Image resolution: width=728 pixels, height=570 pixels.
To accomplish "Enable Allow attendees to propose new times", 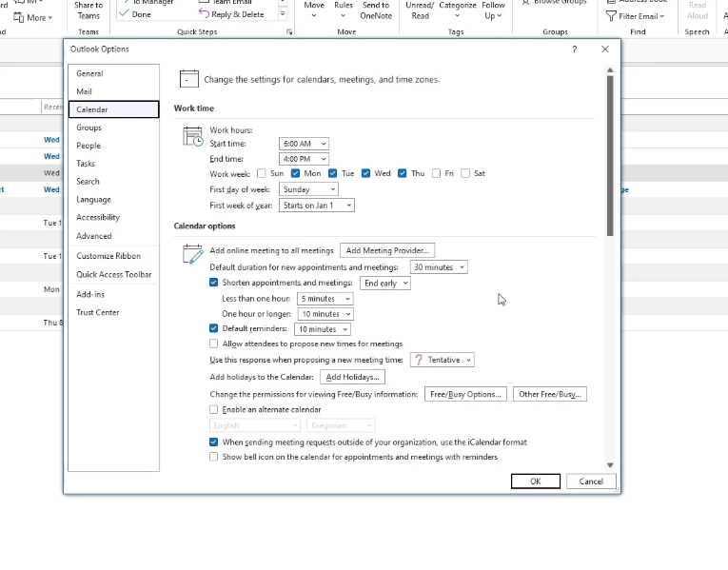I will pos(213,344).
